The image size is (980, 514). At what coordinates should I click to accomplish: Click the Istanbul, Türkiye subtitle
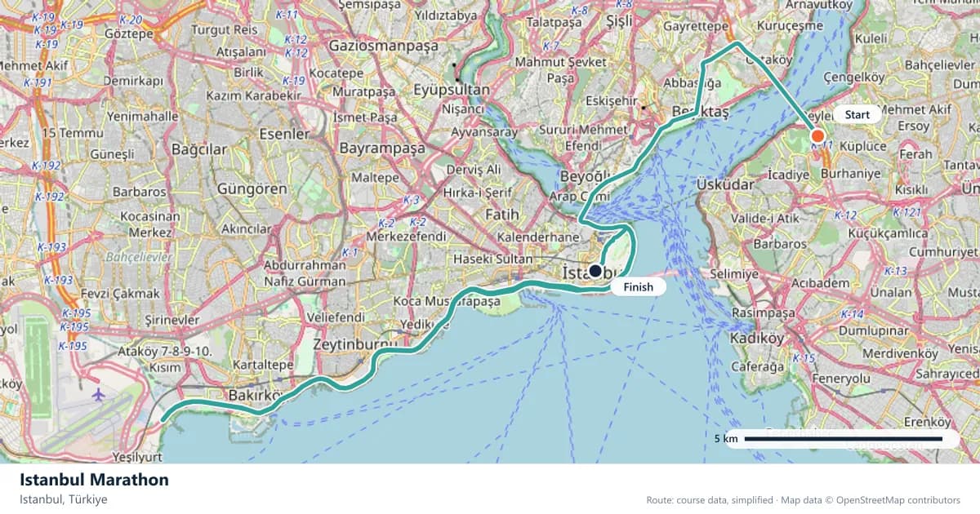pos(64,499)
